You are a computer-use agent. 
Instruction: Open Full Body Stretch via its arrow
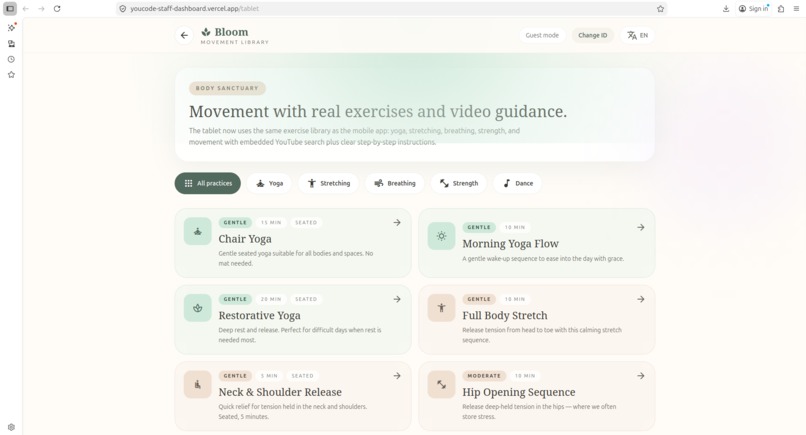[x=640, y=299]
